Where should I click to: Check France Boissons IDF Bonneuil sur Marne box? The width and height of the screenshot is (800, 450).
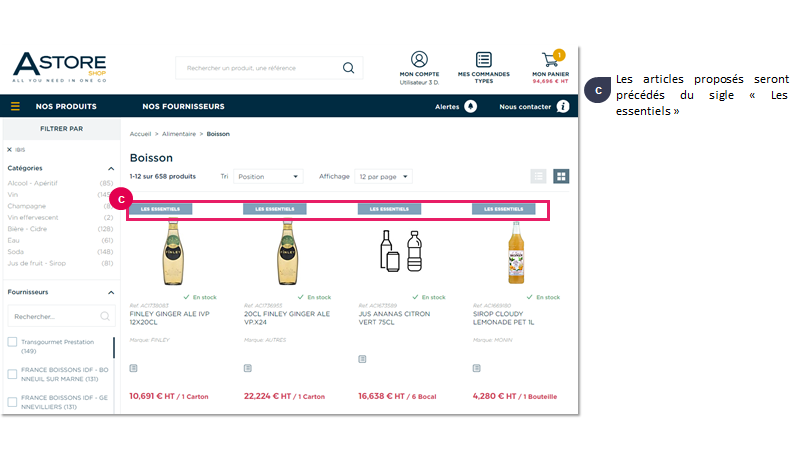pos(12,374)
